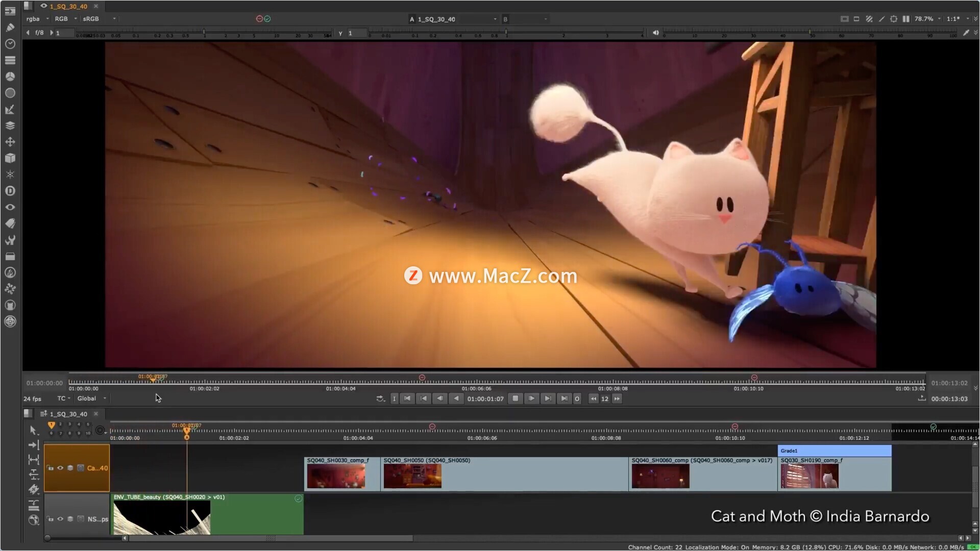Jump to the first frame button

coord(407,398)
